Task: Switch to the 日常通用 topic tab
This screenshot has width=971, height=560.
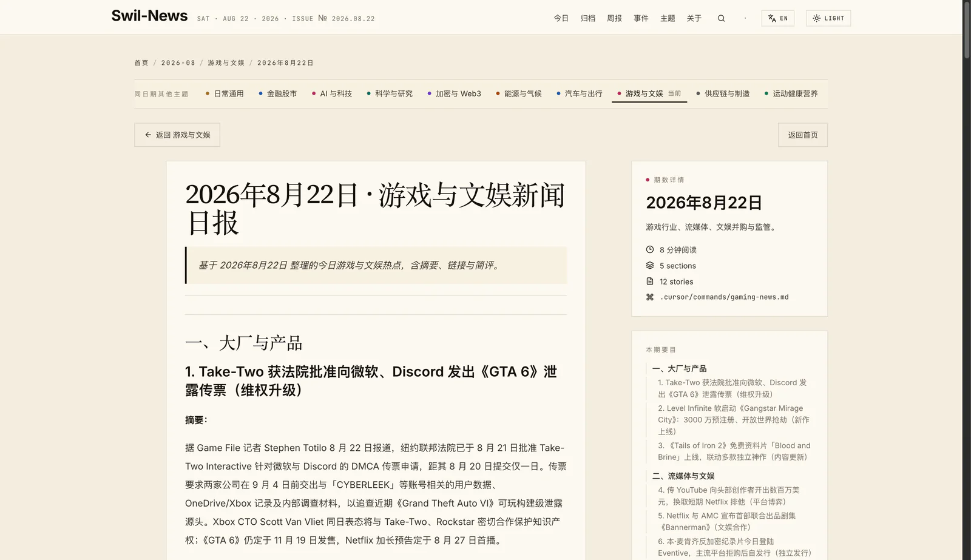Action: click(x=225, y=93)
